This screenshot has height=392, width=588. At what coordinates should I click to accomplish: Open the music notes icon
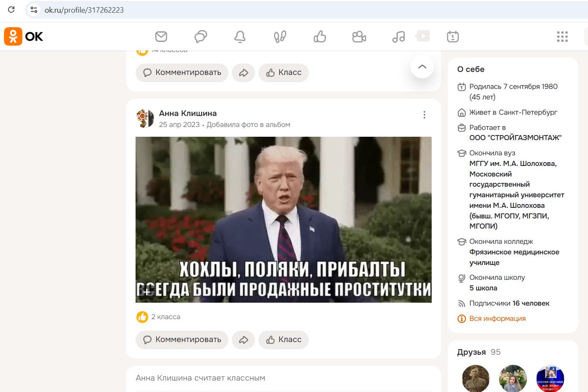tap(398, 37)
